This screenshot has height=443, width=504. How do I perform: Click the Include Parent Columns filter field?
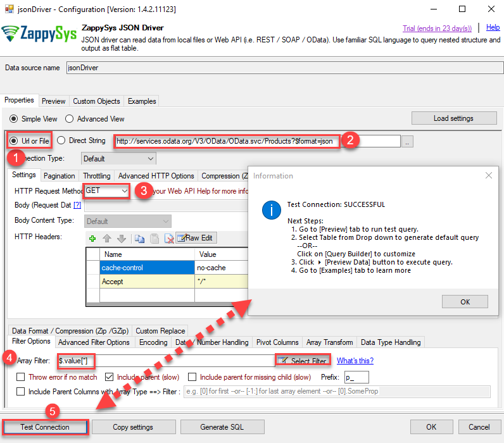pos(337,391)
